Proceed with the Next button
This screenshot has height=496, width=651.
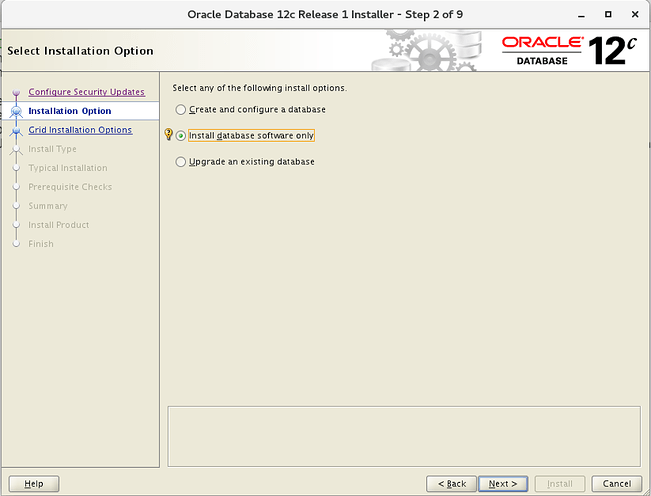pos(503,484)
